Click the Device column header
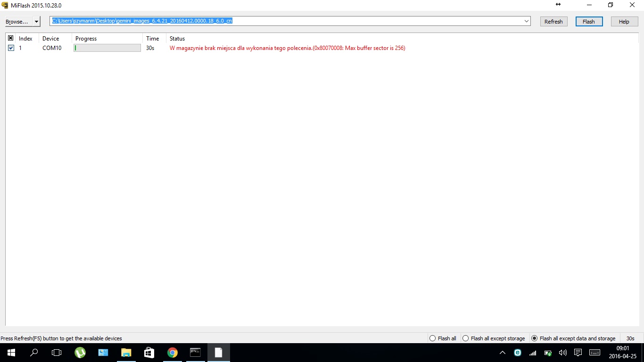Screen dimensions: 644x362 coord(51,39)
